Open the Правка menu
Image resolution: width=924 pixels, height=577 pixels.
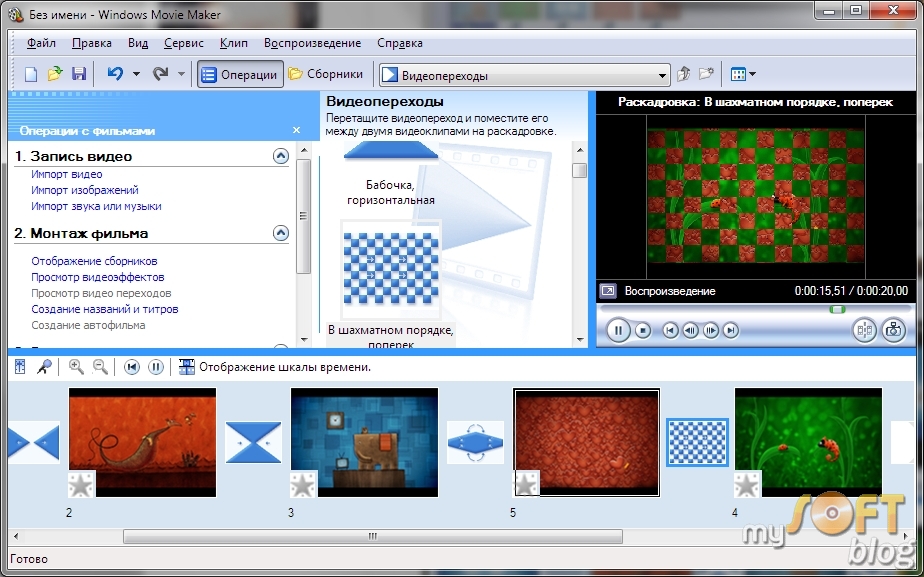pos(91,43)
